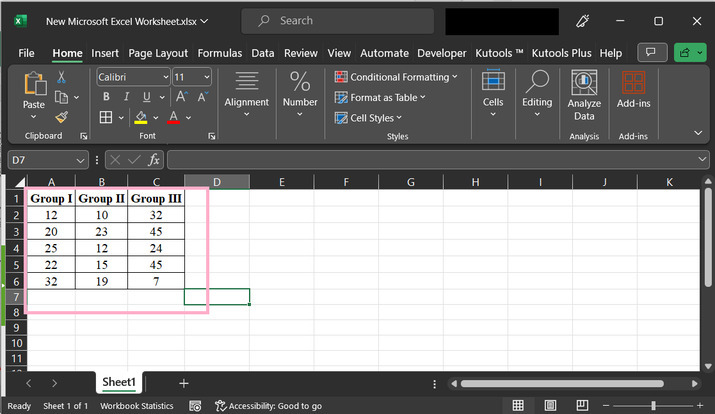Click the green Share button
The image size is (715, 414).
(x=690, y=53)
